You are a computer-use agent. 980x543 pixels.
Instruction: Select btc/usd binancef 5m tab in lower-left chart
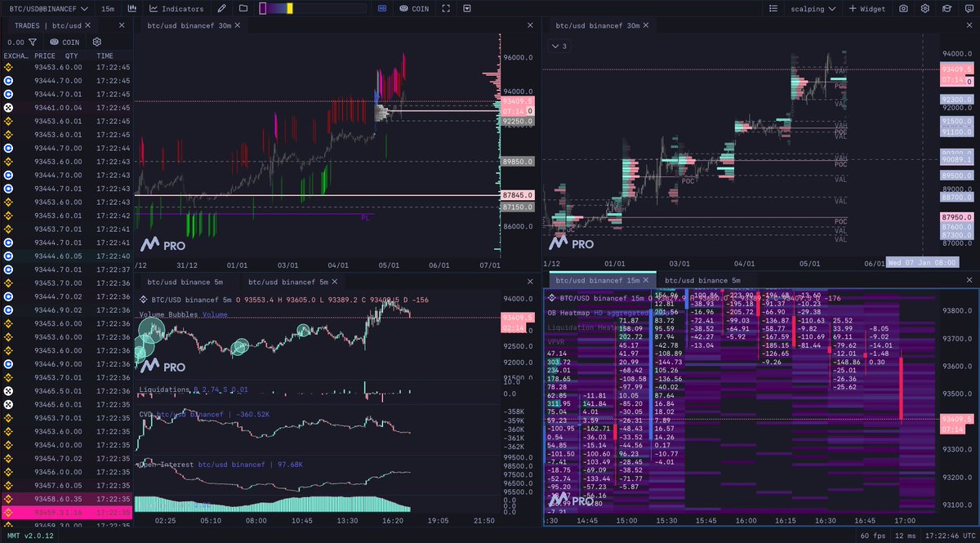tap(289, 281)
